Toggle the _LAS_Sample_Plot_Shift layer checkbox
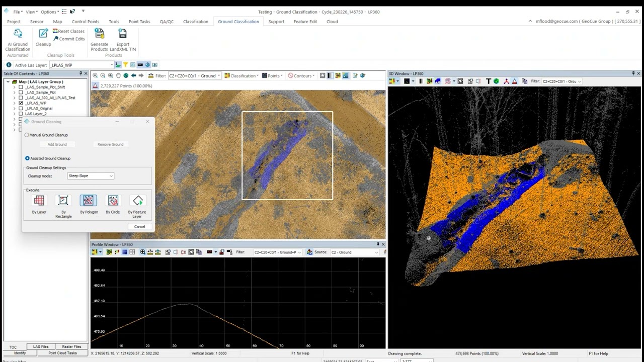Image resolution: width=644 pixels, height=362 pixels. (x=21, y=87)
